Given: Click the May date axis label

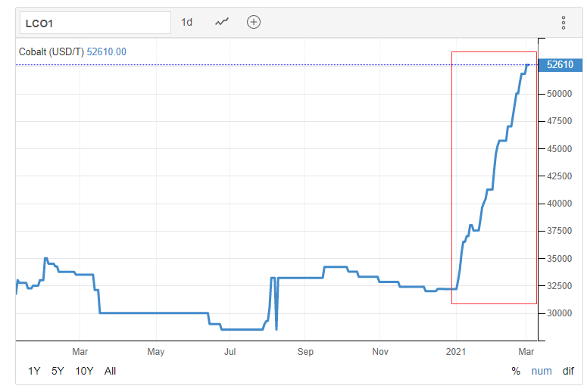Looking at the screenshot, I should point(156,352).
